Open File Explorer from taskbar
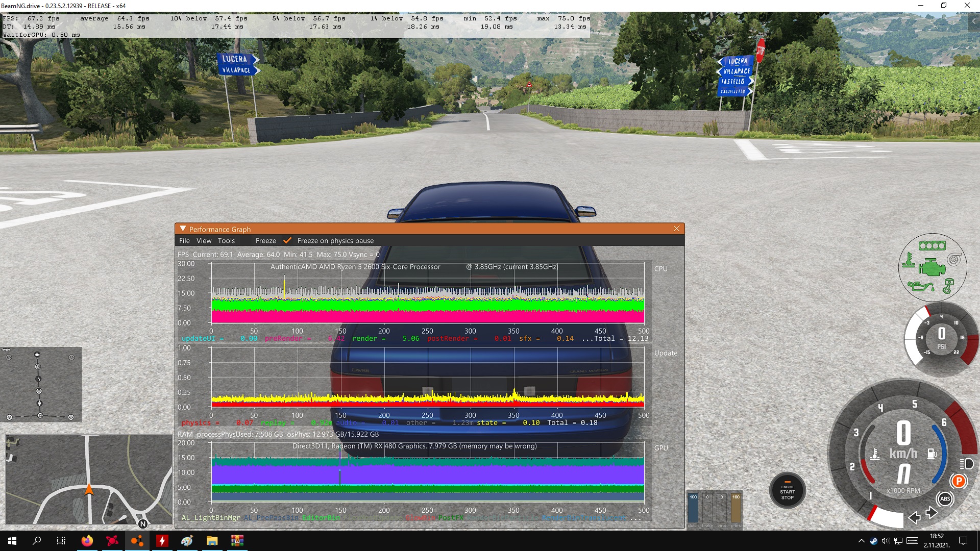 click(212, 541)
